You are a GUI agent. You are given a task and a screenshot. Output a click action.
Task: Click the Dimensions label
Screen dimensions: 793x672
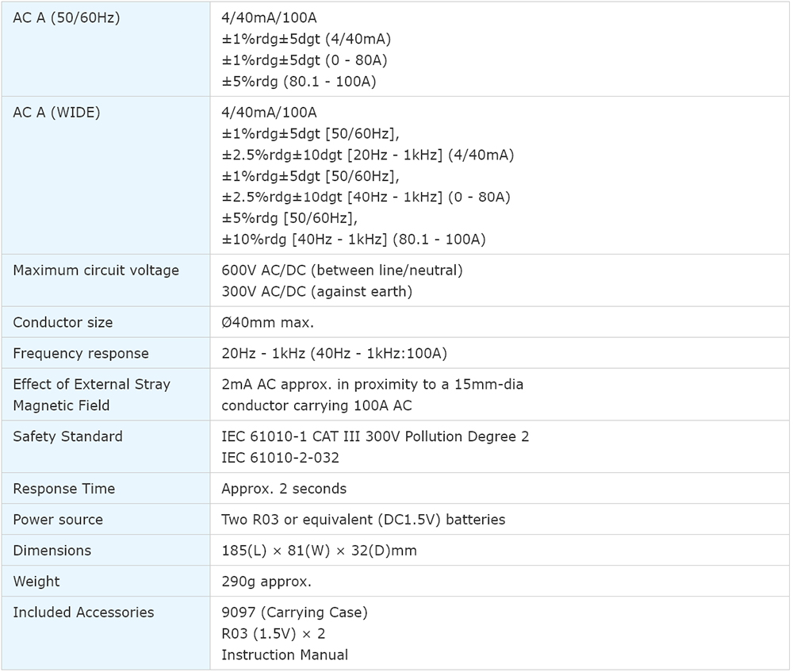52,551
